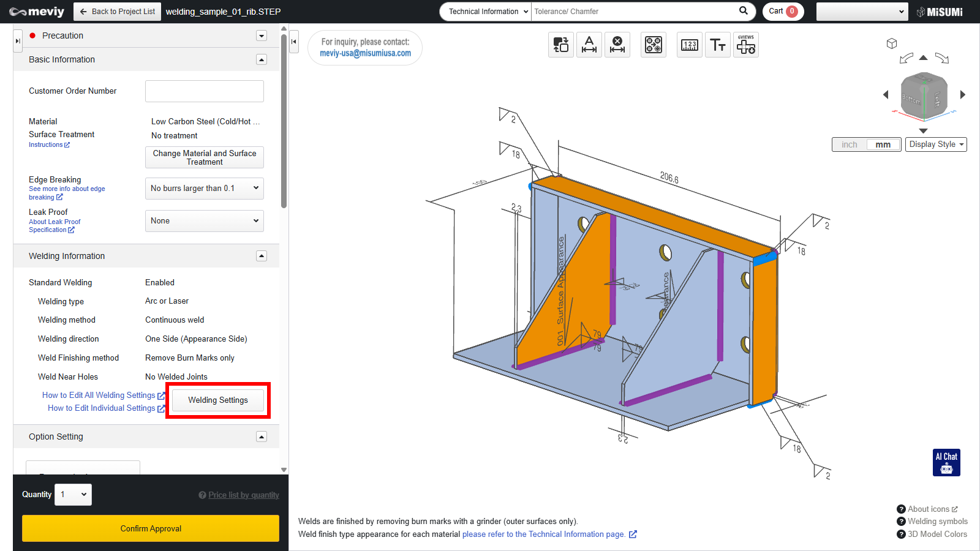
Task: Open the text size (Tt) tool
Action: (x=717, y=45)
